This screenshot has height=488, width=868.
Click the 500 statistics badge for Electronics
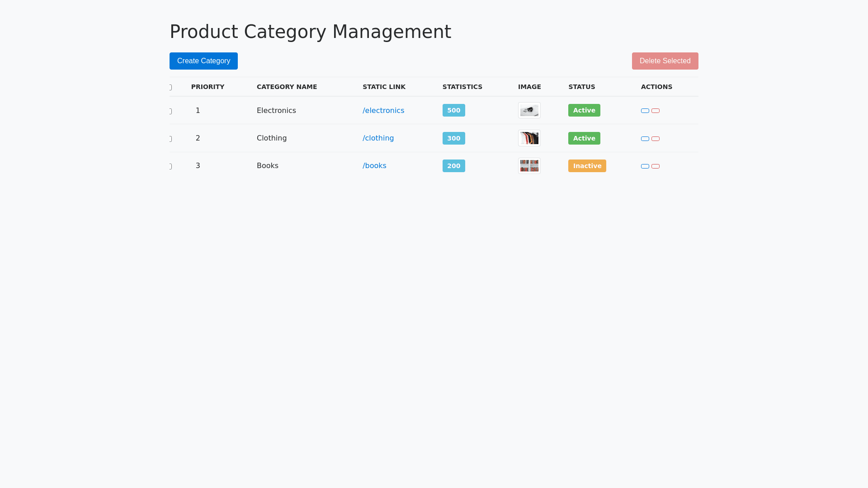coord(453,110)
